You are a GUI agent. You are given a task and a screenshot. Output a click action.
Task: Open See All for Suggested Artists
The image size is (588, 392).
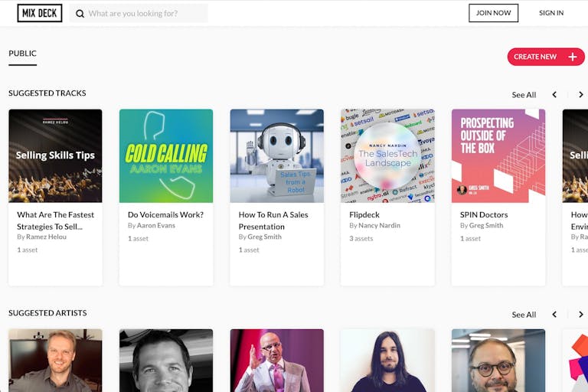524,315
